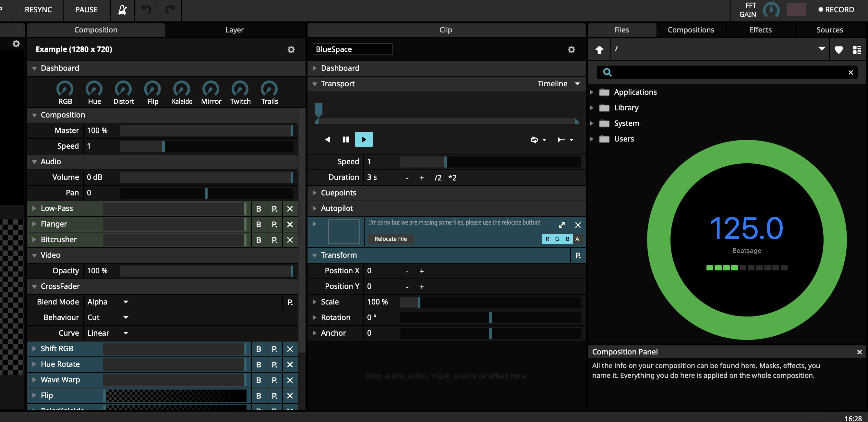This screenshot has width=868, height=422.
Task: Click the composition Master slider
Action: (x=207, y=130)
